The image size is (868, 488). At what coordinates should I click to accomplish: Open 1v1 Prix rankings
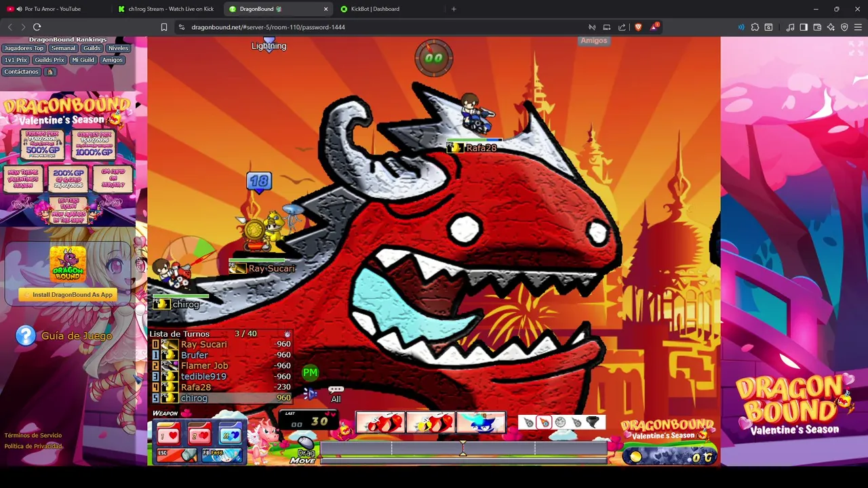point(16,60)
